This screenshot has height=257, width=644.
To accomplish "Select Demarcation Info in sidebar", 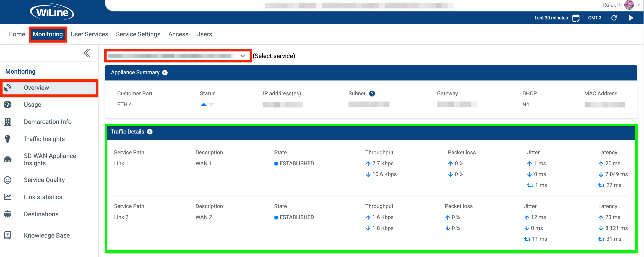I will (x=48, y=122).
